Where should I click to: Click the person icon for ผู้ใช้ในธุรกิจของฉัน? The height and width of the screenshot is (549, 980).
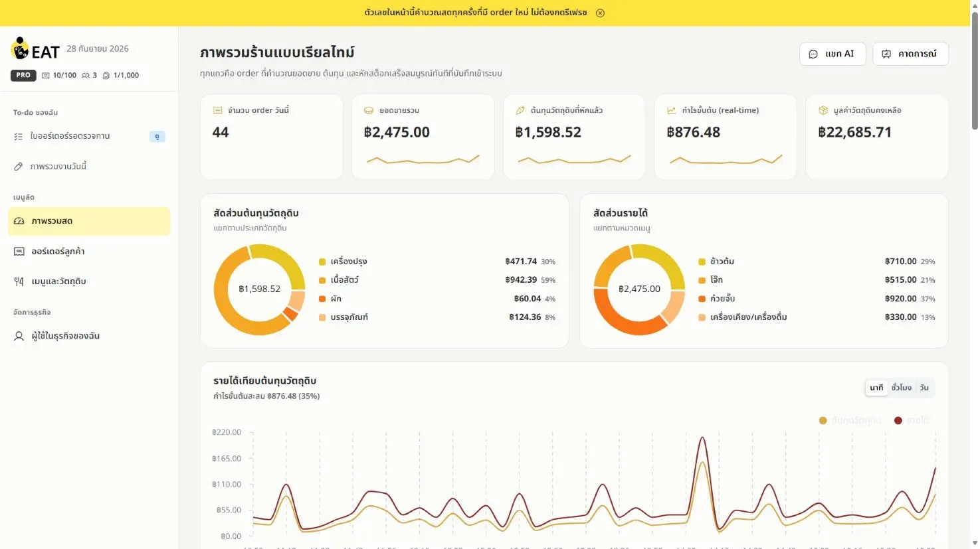(19, 336)
